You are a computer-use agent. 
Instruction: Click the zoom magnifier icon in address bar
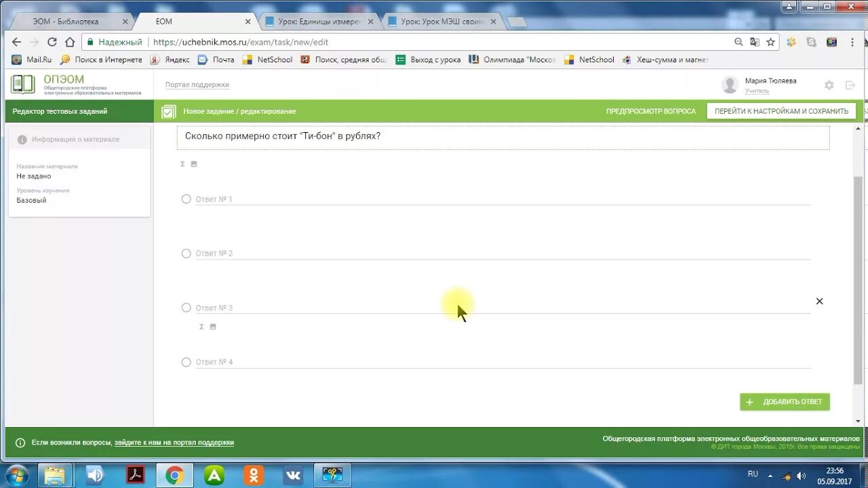tap(738, 42)
